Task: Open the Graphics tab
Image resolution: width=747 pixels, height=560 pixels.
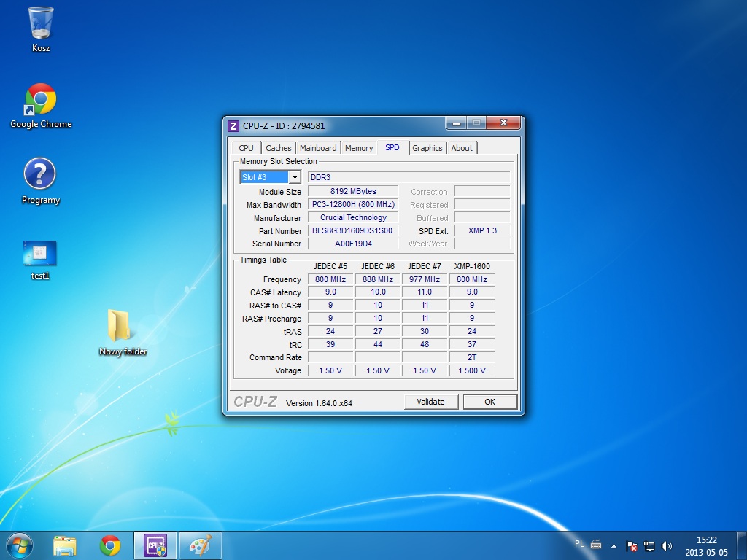Action: click(427, 148)
